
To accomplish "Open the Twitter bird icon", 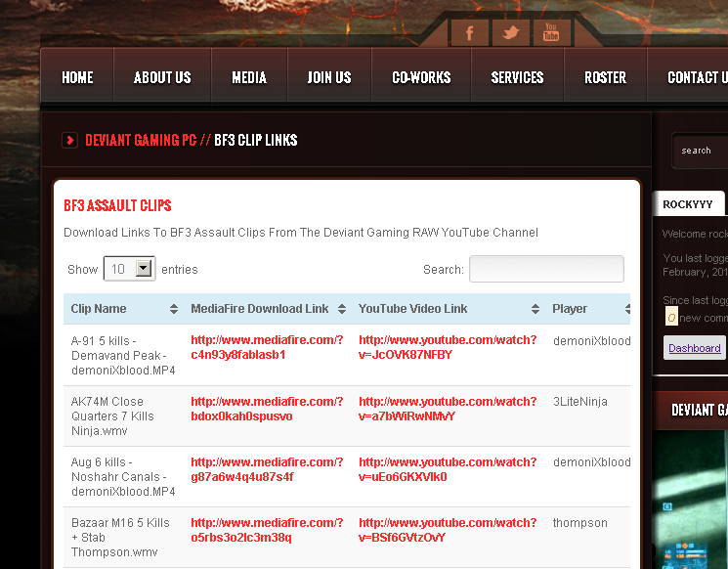I will click(511, 33).
